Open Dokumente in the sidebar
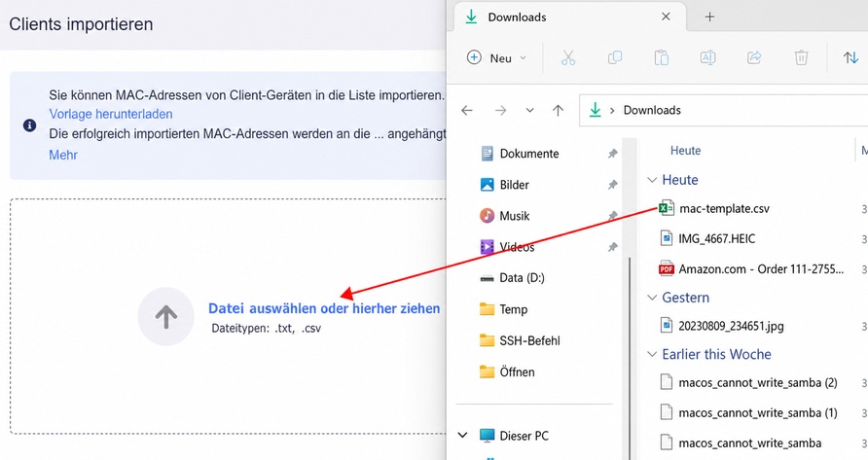The height and width of the screenshot is (460, 868). [528, 154]
